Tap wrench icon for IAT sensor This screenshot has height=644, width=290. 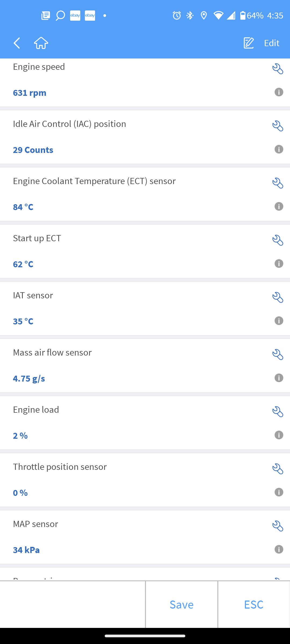coord(278,297)
